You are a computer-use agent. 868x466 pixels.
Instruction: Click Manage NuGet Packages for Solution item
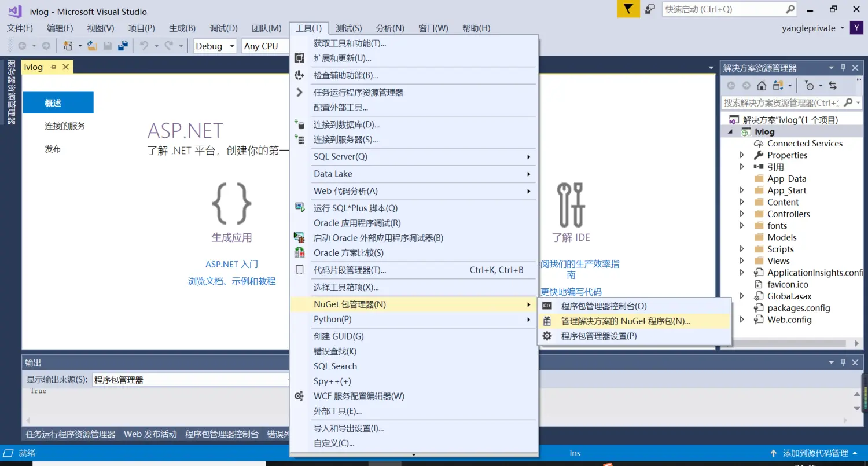(635, 321)
